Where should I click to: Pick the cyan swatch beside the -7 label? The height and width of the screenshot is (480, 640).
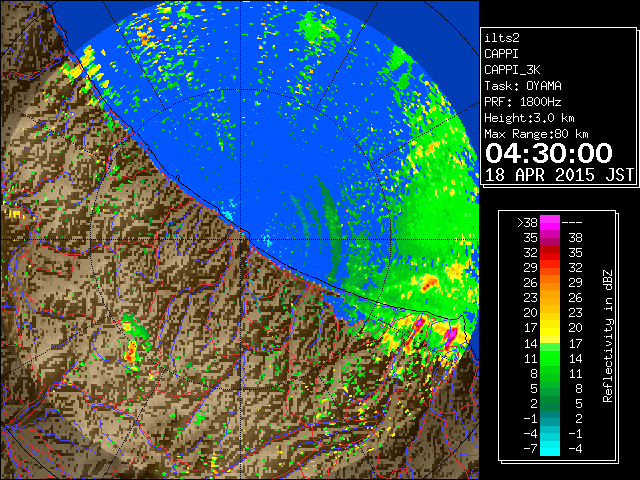click(x=550, y=448)
